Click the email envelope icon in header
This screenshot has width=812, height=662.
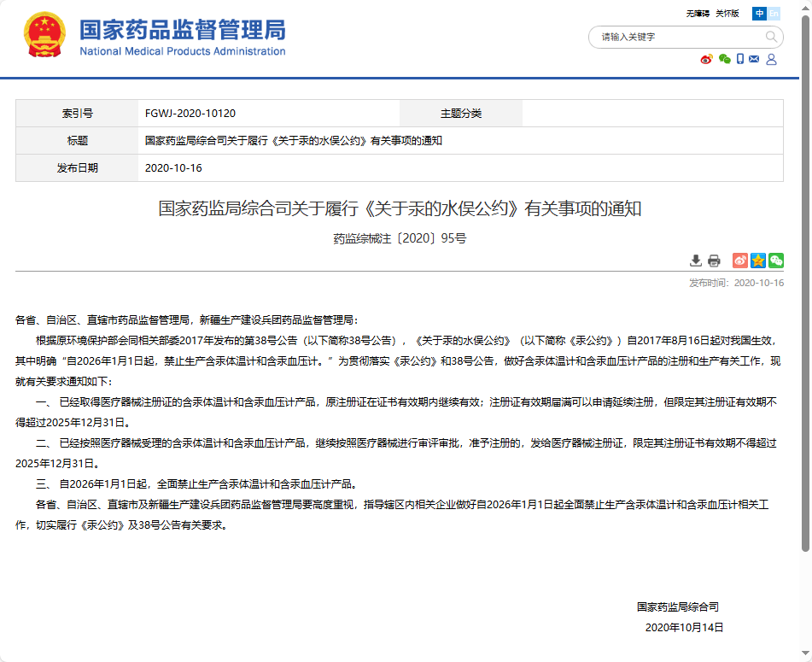pos(754,59)
